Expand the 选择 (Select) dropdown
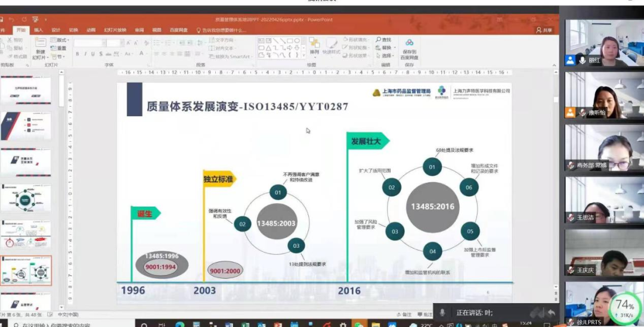 (x=386, y=55)
